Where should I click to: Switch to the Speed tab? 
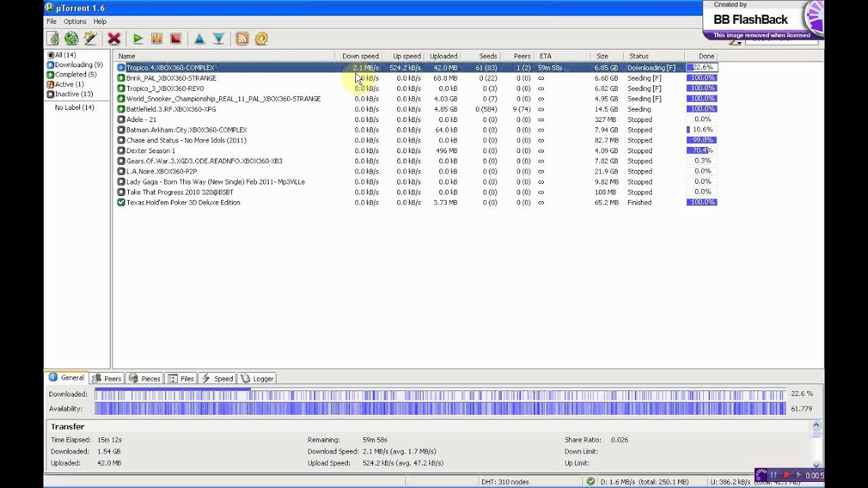[x=217, y=379]
